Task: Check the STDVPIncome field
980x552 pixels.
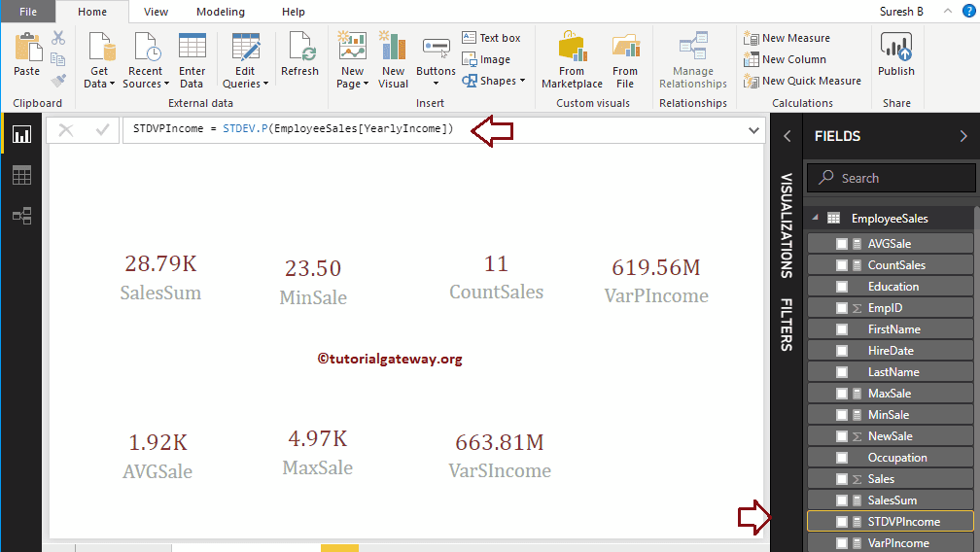Action: (842, 522)
